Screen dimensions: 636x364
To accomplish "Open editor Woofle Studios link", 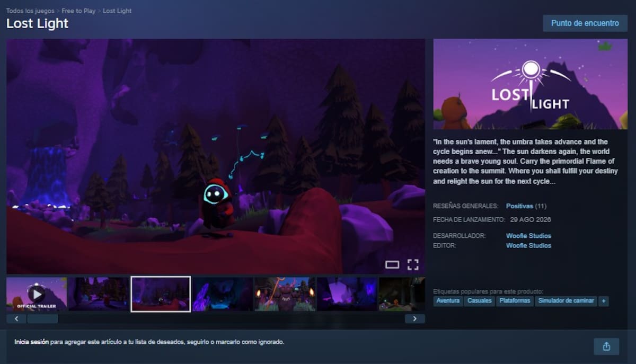I will pos(528,245).
